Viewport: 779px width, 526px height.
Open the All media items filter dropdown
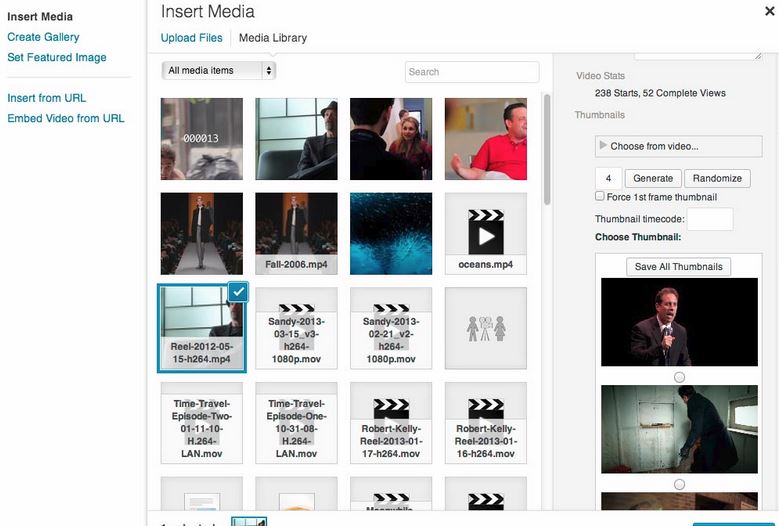click(x=219, y=71)
